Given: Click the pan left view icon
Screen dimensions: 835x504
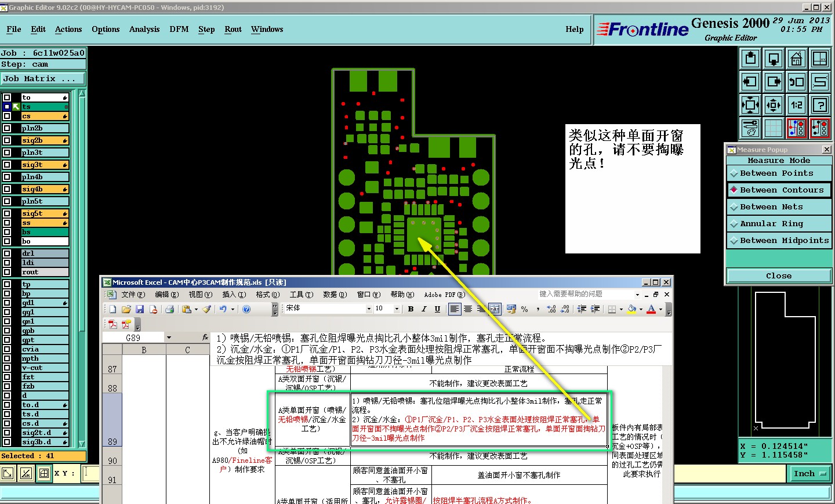Looking at the screenshot, I should (x=750, y=82).
